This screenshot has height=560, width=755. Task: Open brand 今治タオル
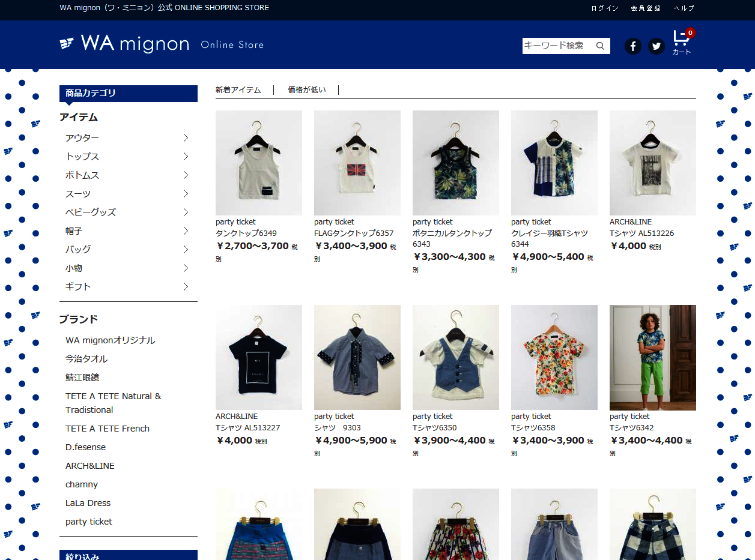86,359
